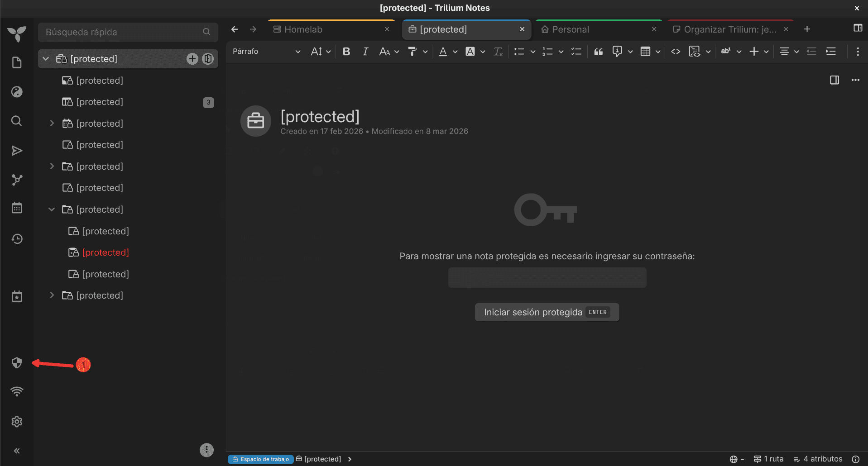
Task: Switch to the Personal tab
Action: [x=599, y=29]
